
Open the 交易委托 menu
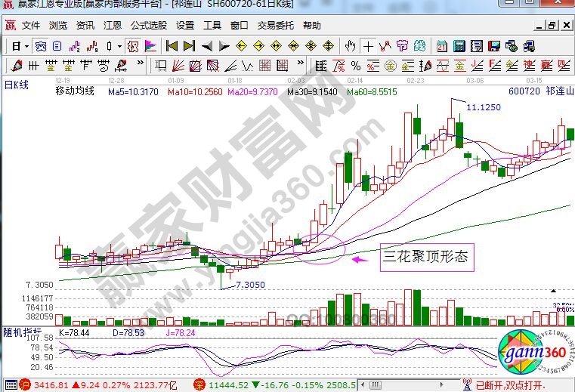point(275,25)
